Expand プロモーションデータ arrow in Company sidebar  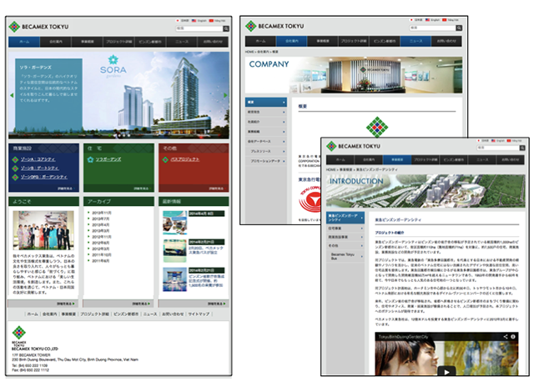pos(284,161)
